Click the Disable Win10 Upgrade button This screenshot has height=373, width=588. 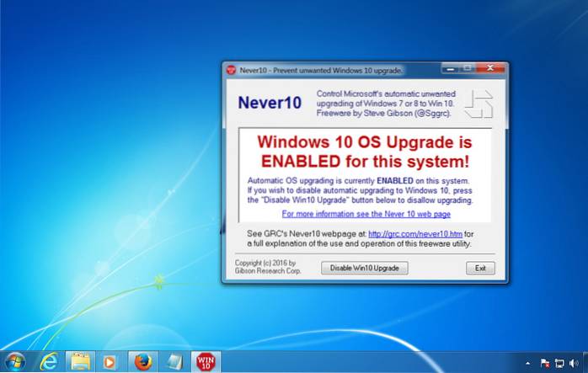[x=365, y=268]
